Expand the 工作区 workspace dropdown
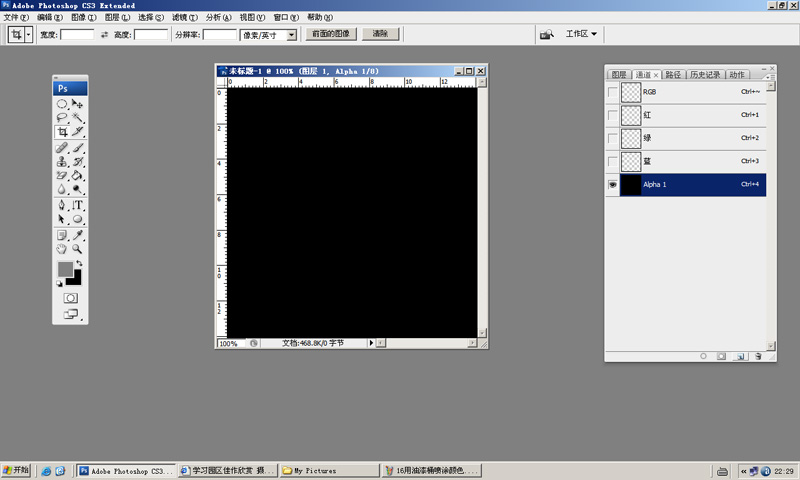Viewport: 800px width, 480px height. tap(582, 34)
